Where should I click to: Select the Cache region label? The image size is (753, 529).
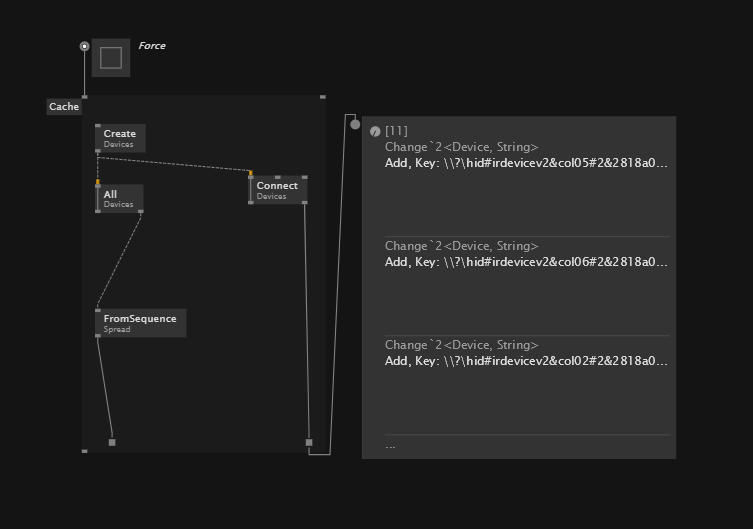coord(64,107)
